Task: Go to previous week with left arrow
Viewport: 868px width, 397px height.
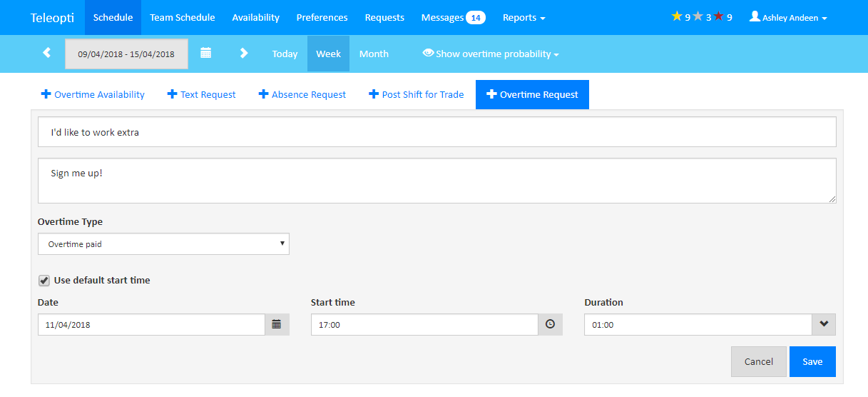Action: point(46,54)
